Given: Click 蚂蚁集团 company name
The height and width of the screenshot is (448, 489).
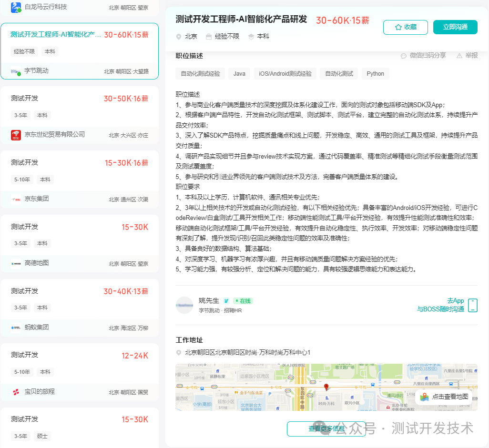Looking at the screenshot, I should tap(37, 327).
